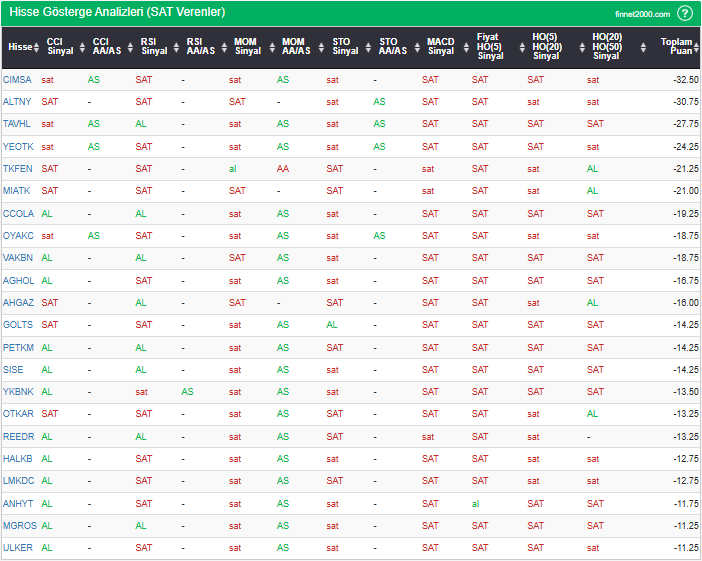Open CIMSA stock link
Viewport: 702px width, 561px height.
pos(17,80)
